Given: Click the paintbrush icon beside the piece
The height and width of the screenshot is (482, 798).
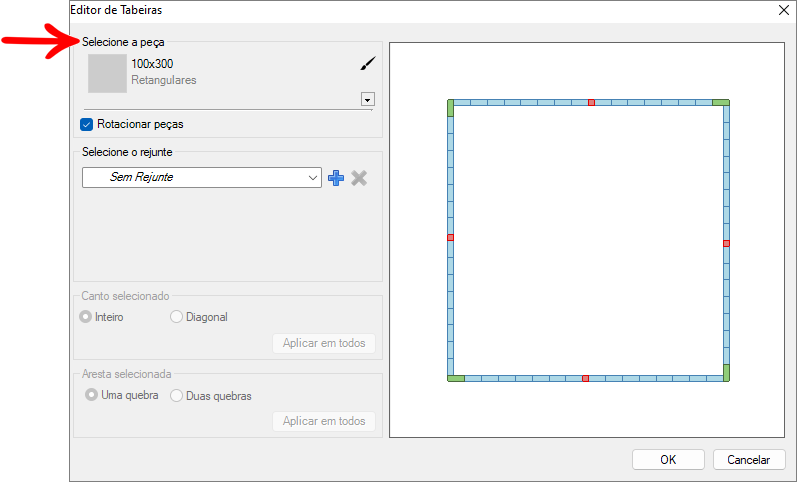Looking at the screenshot, I should [368, 64].
